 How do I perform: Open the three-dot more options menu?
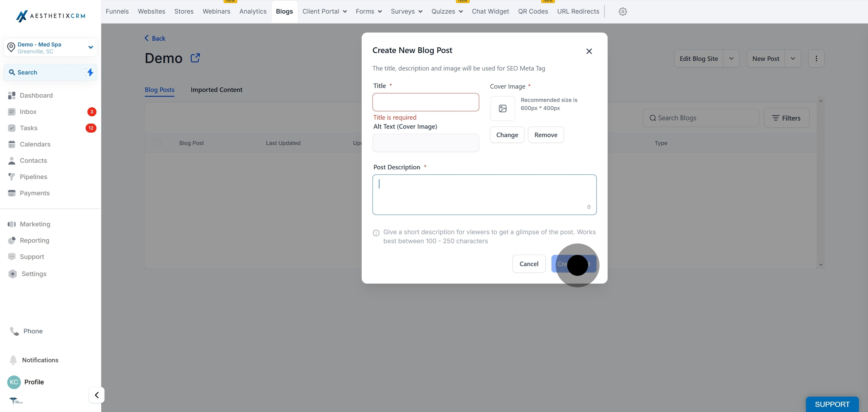(816, 58)
